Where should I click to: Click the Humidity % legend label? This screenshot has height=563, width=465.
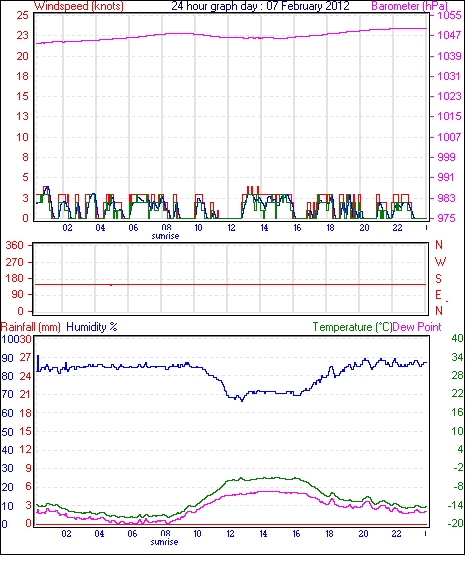click(92, 327)
